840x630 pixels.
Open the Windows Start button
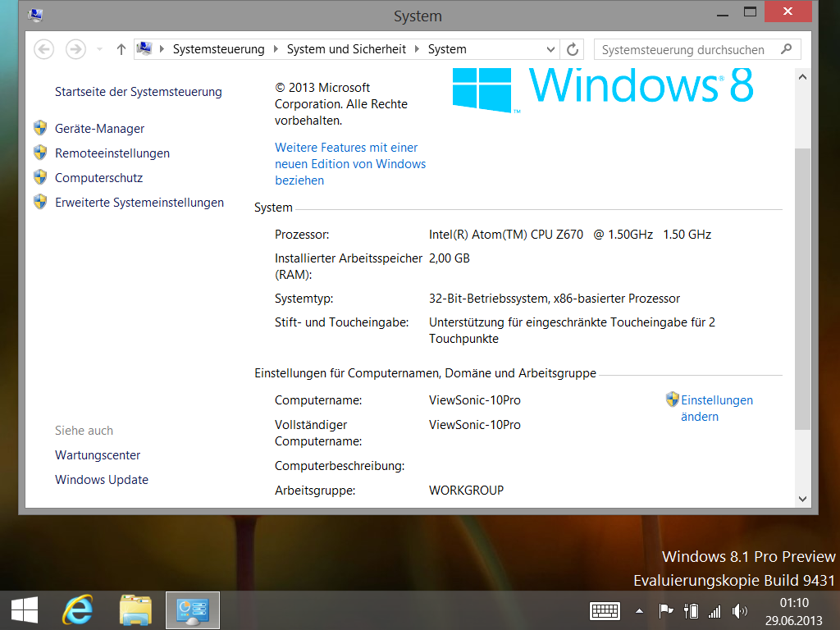[x=24, y=610]
